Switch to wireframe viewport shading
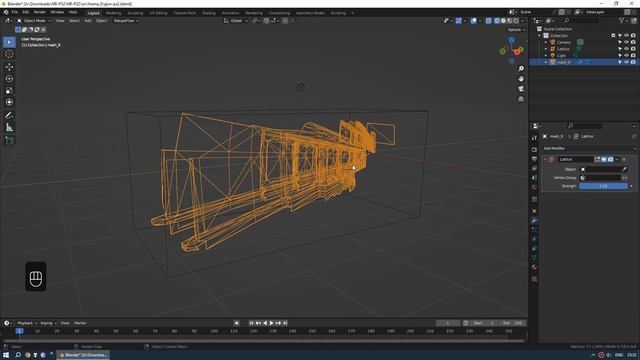Image resolution: width=640 pixels, height=360 pixels. pyautogui.click(x=497, y=20)
